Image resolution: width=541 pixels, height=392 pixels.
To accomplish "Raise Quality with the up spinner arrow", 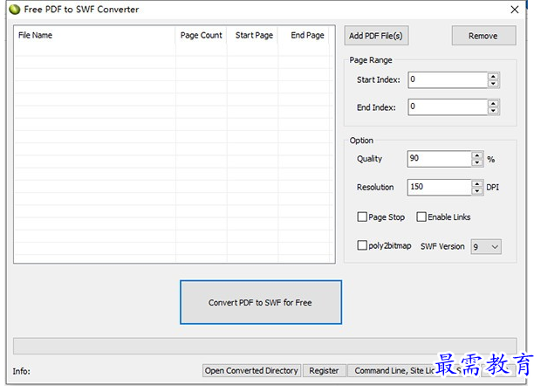I will pos(477,155).
